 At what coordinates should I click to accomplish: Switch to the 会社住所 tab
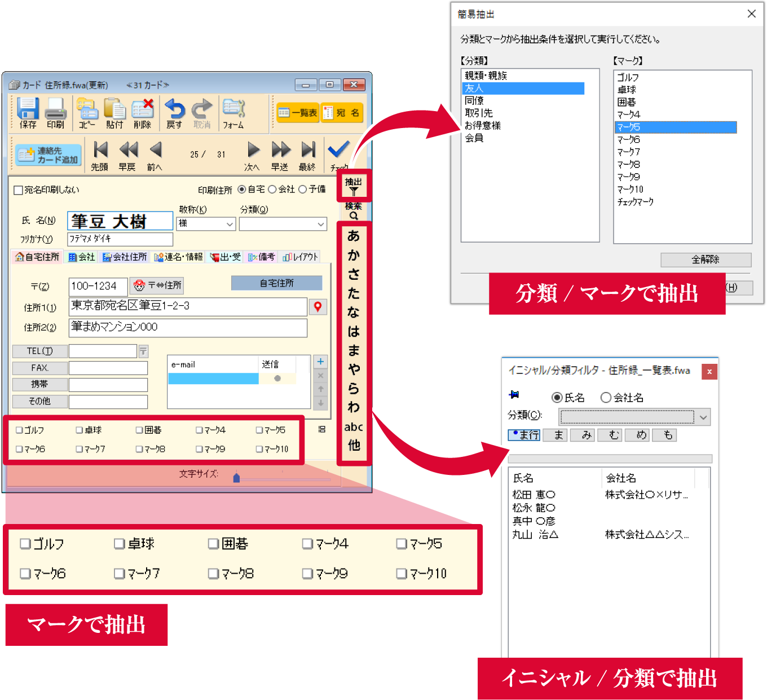124,257
